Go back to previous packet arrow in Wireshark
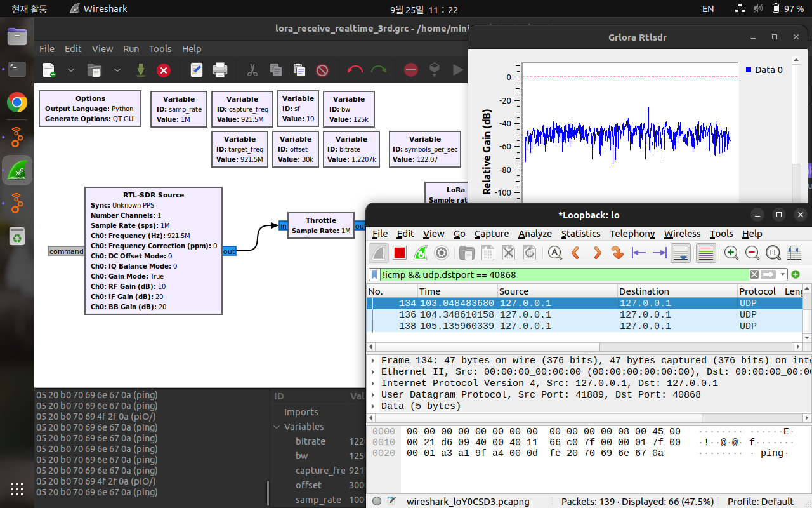The height and width of the screenshot is (508, 812). tap(576, 253)
